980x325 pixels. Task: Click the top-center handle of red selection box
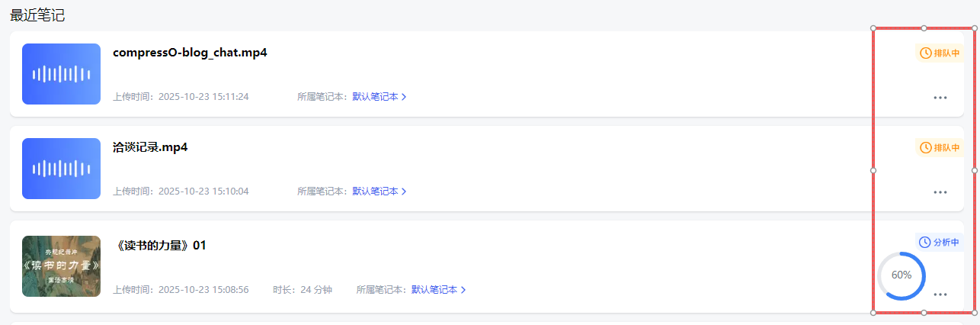(x=924, y=28)
